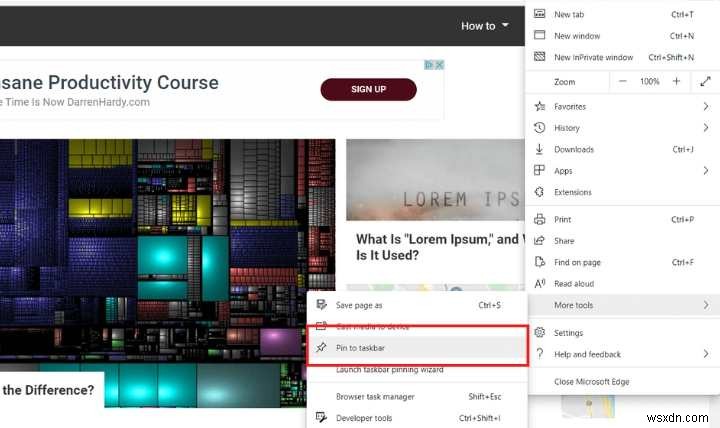Open the More tools menu item
The image size is (720, 428).
click(622, 305)
